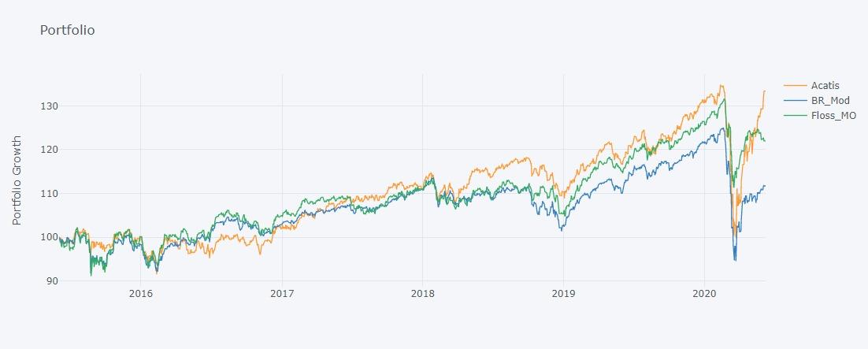Click the blue BR_Mod legend line swatch

pos(796,100)
